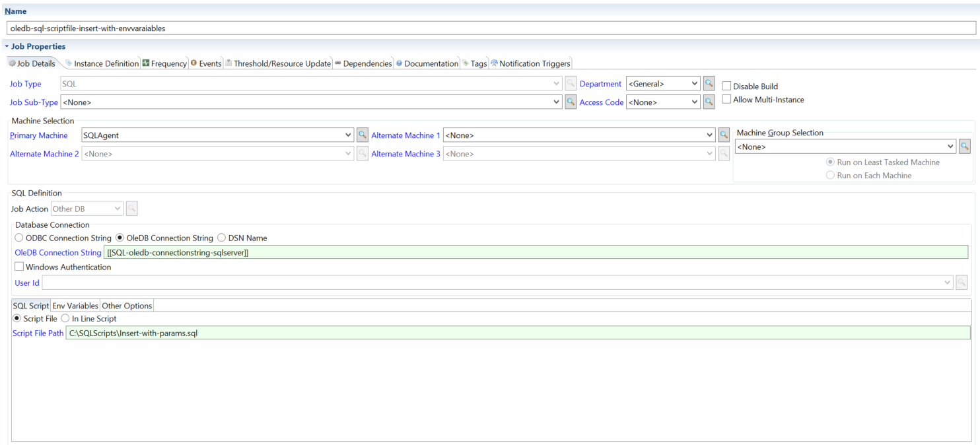Check Allow Multi-Instance
This screenshot has height=445, width=980.
pyautogui.click(x=726, y=100)
